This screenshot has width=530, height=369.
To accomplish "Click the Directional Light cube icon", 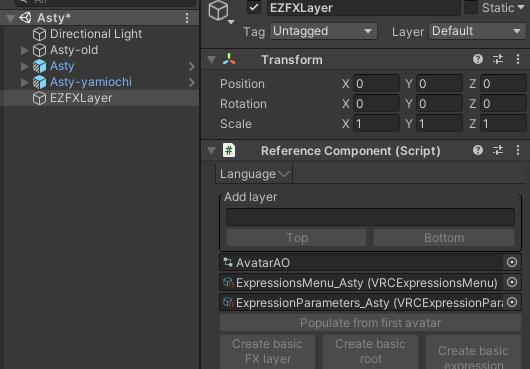I will [39, 34].
